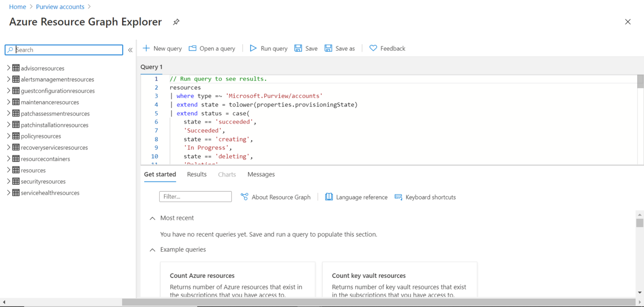Click the search magnifier in the sidebar

10,49
